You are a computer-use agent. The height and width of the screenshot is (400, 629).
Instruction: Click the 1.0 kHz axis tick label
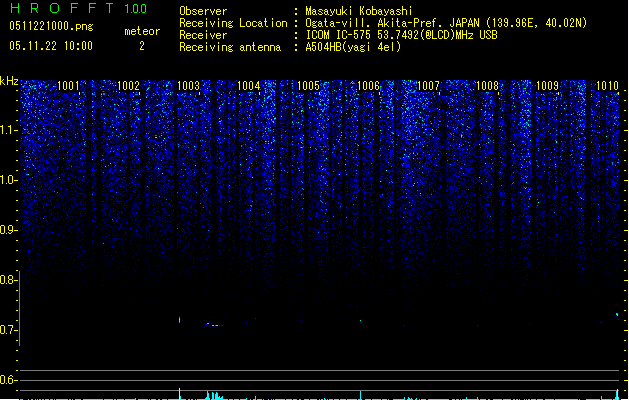coord(8,180)
